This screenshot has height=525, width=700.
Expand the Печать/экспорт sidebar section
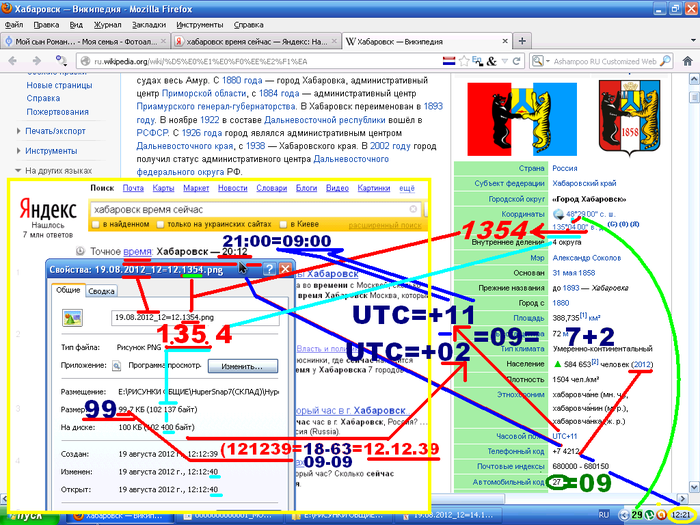coord(18,131)
